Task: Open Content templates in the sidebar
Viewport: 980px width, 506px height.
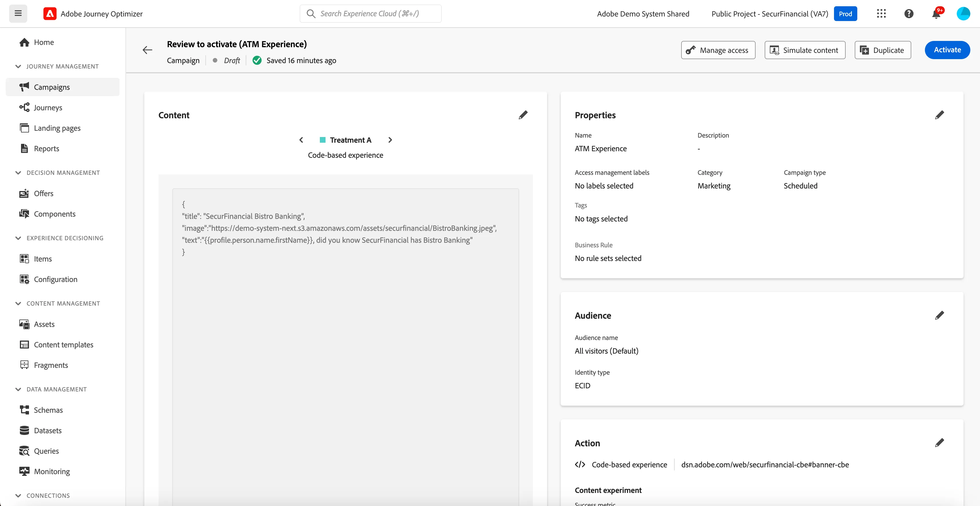Action: pyautogui.click(x=63, y=345)
